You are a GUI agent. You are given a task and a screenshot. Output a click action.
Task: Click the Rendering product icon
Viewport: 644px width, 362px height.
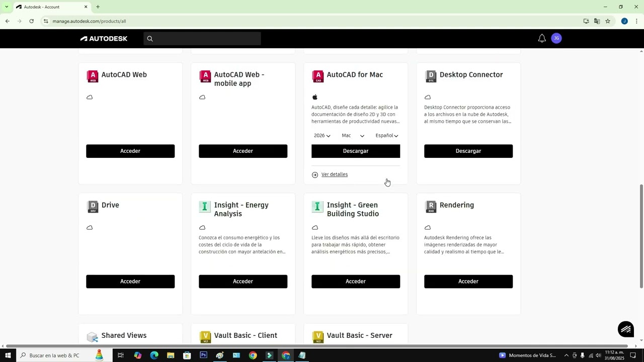click(x=431, y=207)
